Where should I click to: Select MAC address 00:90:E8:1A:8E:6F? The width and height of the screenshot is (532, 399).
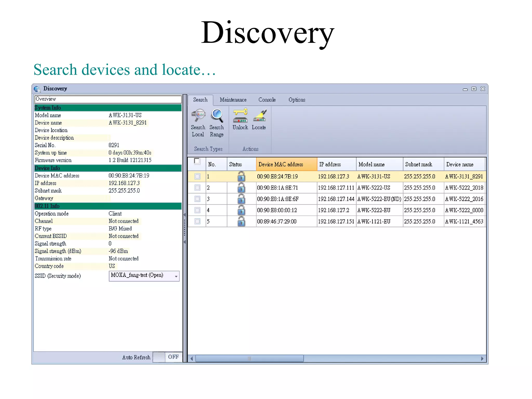pyautogui.click(x=278, y=199)
